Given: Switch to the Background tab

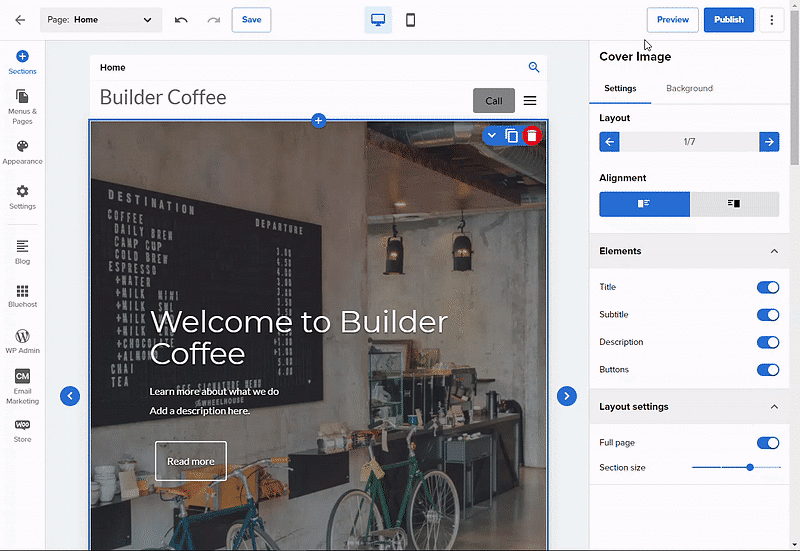Looking at the screenshot, I should (689, 88).
